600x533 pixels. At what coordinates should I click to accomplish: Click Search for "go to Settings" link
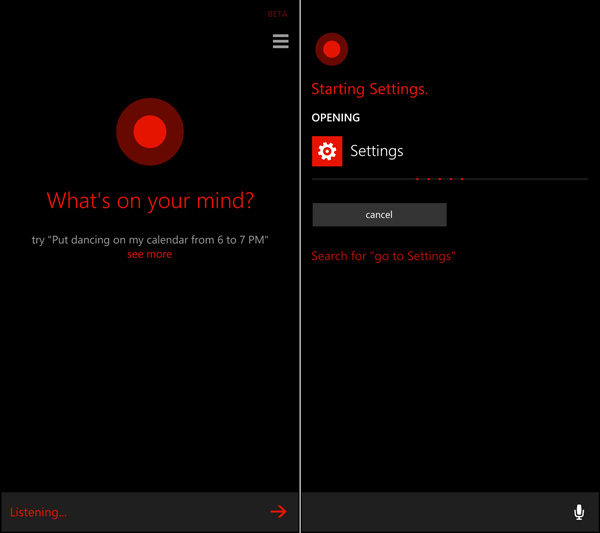coord(383,257)
